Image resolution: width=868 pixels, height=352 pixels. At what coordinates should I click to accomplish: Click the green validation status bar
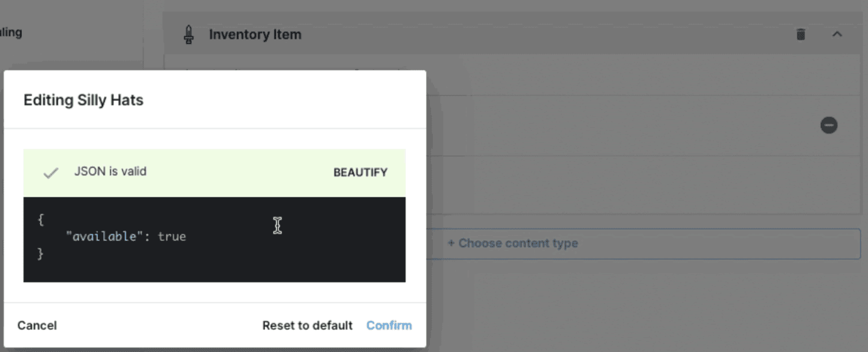click(214, 173)
